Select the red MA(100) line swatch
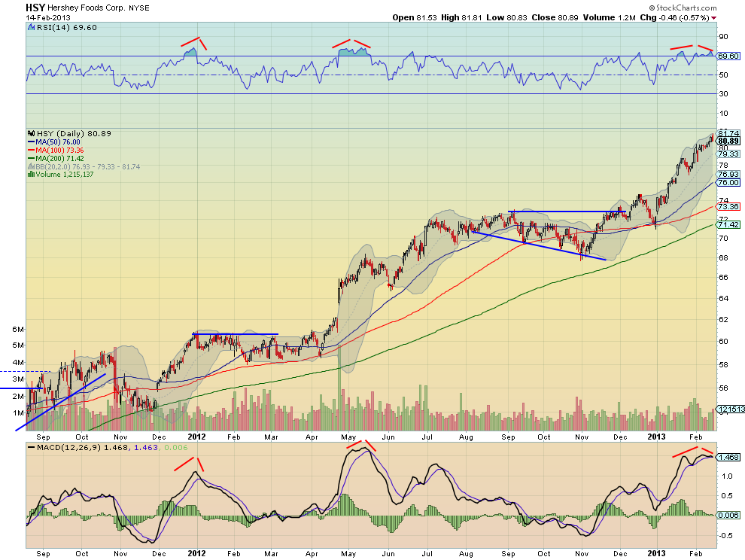 point(32,151)
